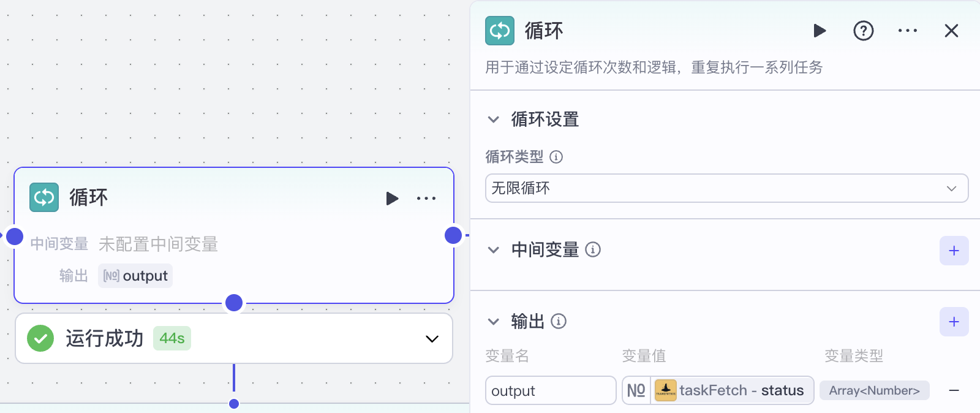Select the loop icon on the canvas node
The height and width of the screenshot is (413, 980).
pyautogui.click(x=43, y=197)
